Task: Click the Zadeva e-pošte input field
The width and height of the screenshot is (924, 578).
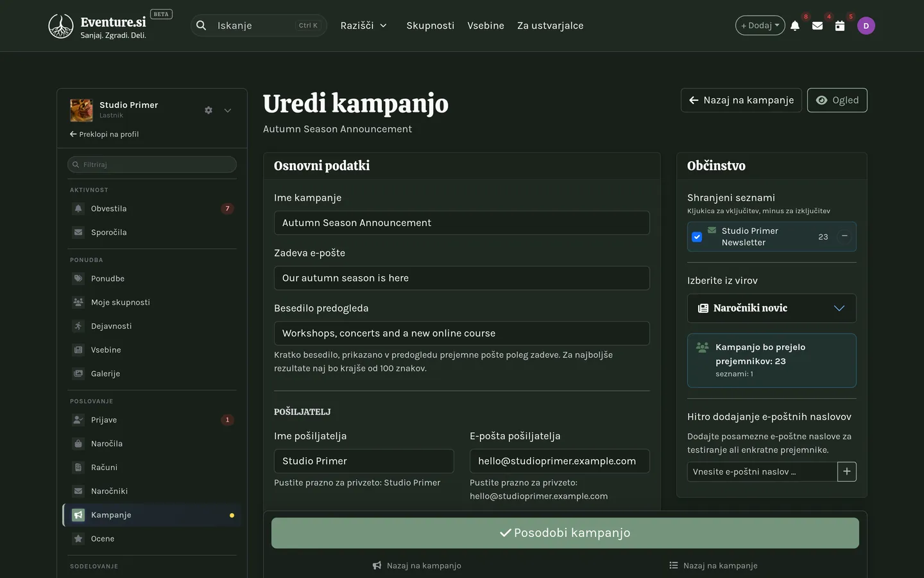Action: [x=462, y=278]
